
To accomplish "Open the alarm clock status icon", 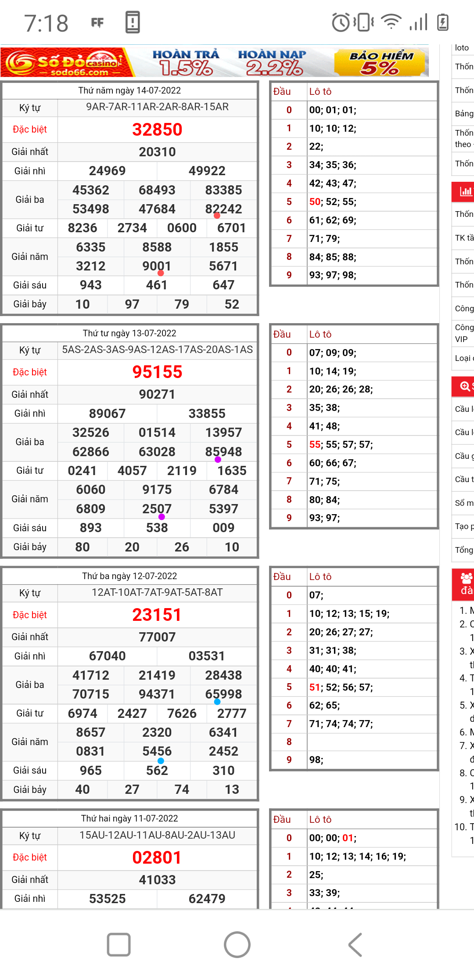I will point(341,22).
